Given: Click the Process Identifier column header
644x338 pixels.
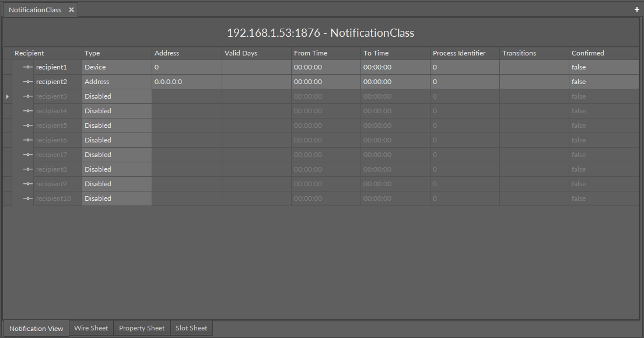Looking at the screenshot, I should [x=464, y=53].
